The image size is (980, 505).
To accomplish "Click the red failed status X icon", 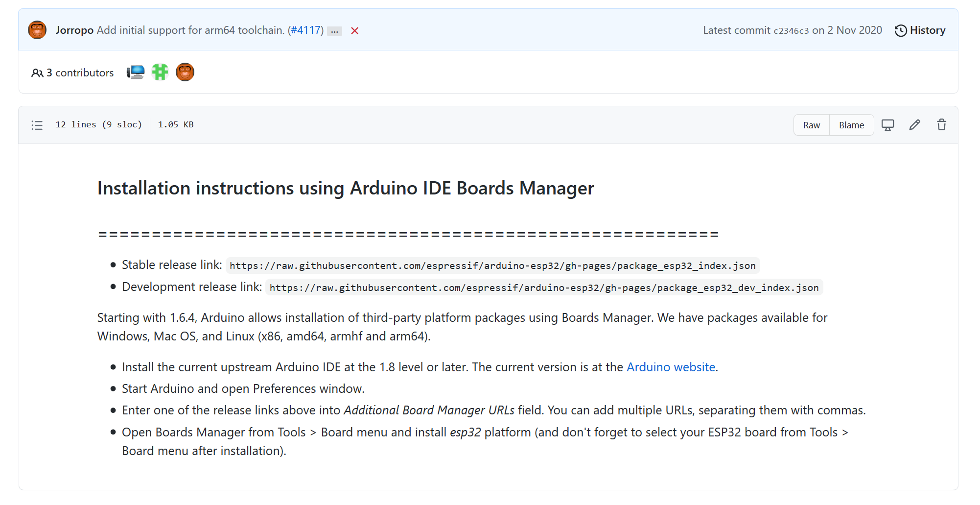I will tap(355, 31).
